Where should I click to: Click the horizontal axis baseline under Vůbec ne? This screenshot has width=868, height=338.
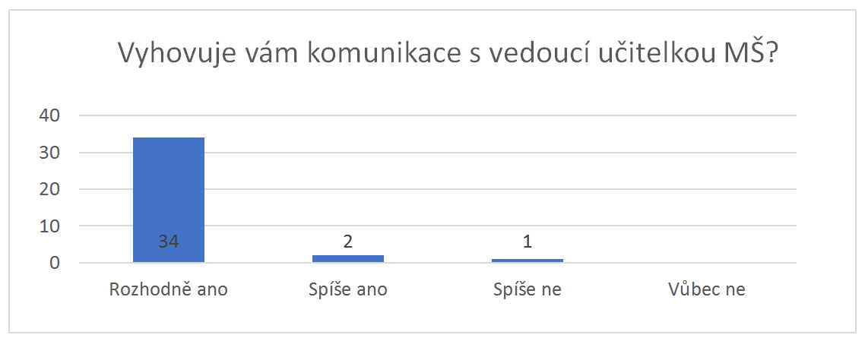tap(707, 263)
